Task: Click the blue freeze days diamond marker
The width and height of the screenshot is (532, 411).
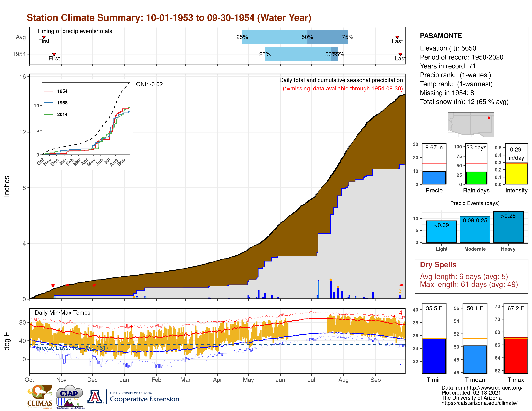Action: pos(34,347)
